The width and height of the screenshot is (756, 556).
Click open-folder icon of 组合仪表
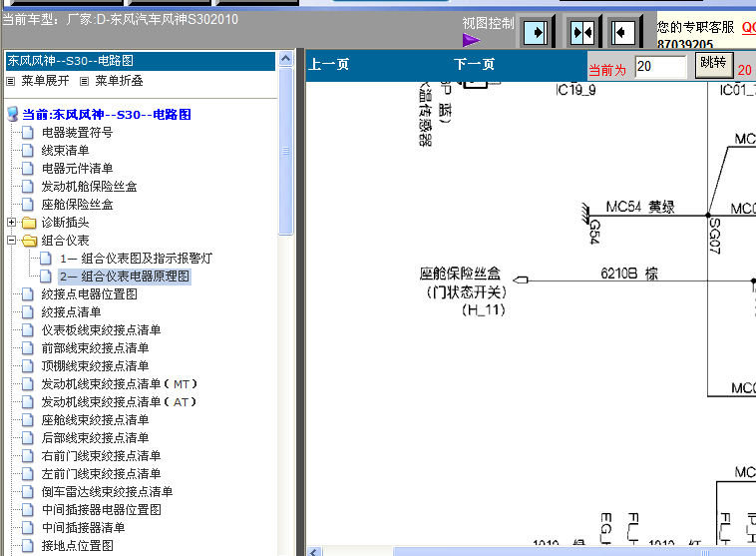(x=29, y=240)
